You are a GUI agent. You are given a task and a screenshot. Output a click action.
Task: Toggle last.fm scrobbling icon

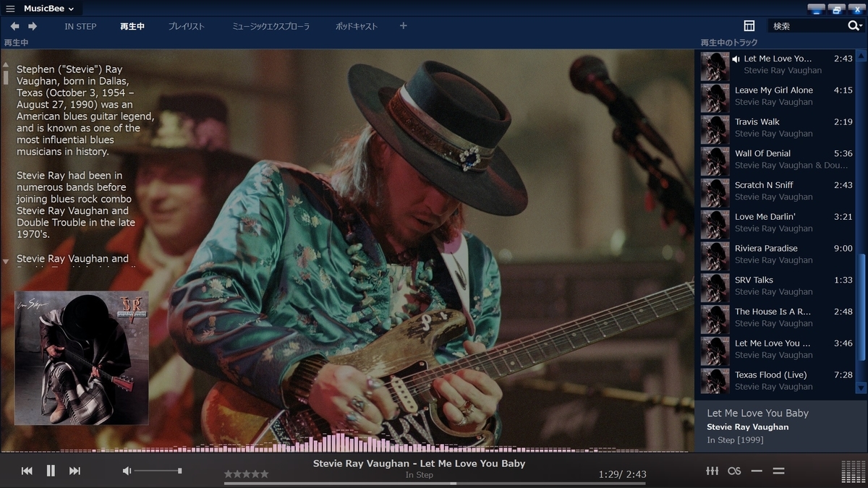734,471
